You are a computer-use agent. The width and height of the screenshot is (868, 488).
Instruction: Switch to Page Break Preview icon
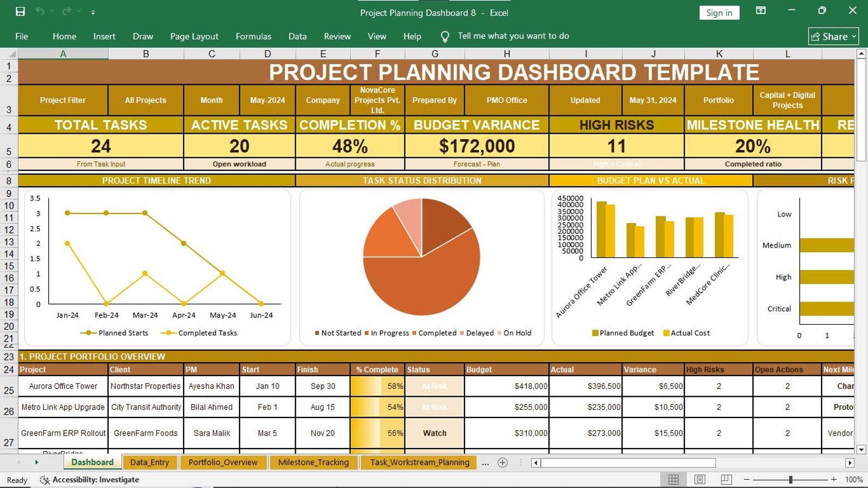click(x=726, y=479)
